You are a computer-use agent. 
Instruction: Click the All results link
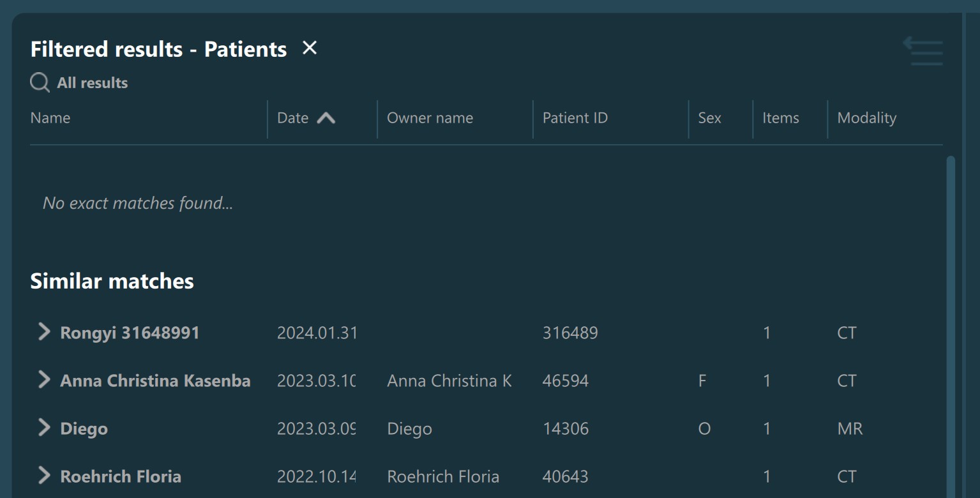click(93, 83)
